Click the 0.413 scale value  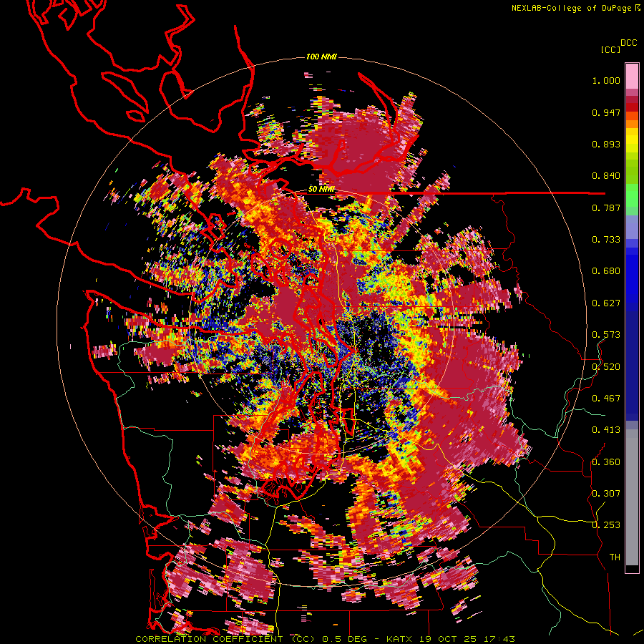point(606,430)
